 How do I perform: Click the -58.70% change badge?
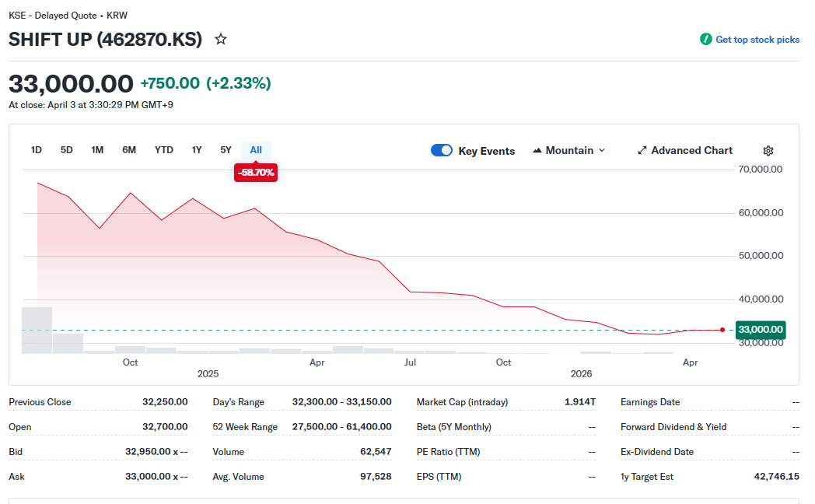click(x=256, y=173)
